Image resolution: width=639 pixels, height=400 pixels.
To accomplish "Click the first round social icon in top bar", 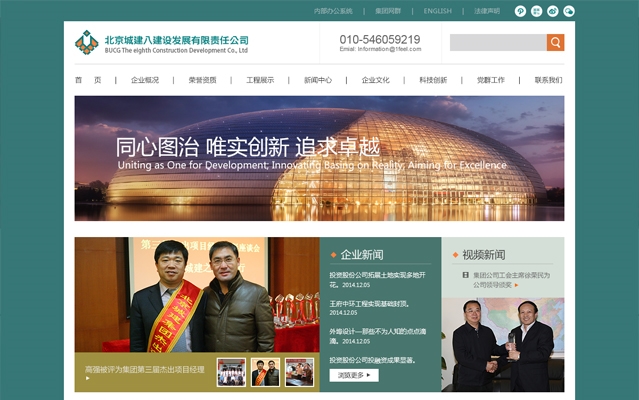I will [520, 11].
